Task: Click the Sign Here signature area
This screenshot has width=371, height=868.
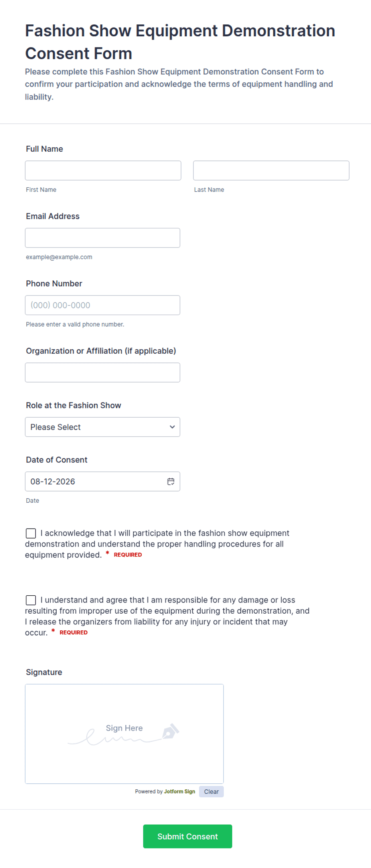Action: pos(124,734)
